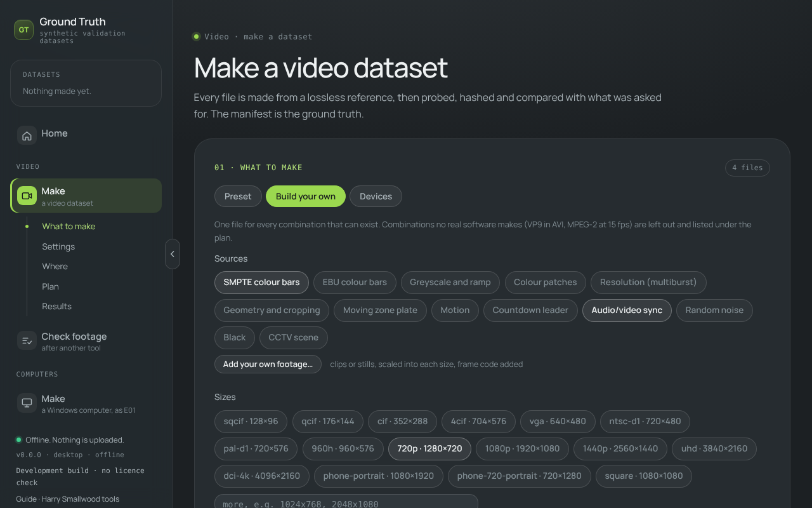This screenshot has height=508, width=812.
Task: Select the 4cif 704×576 size
Action: click(x=478, y=422)
